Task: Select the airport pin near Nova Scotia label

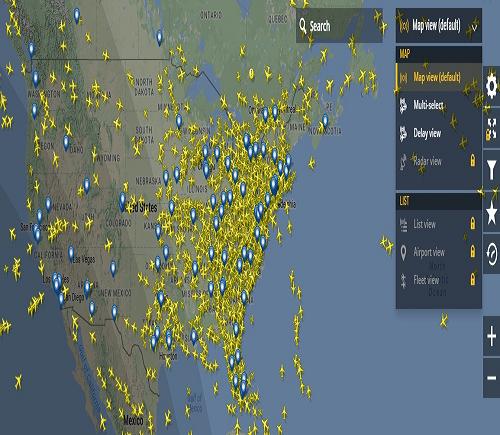Action: [x=325, y=121]
